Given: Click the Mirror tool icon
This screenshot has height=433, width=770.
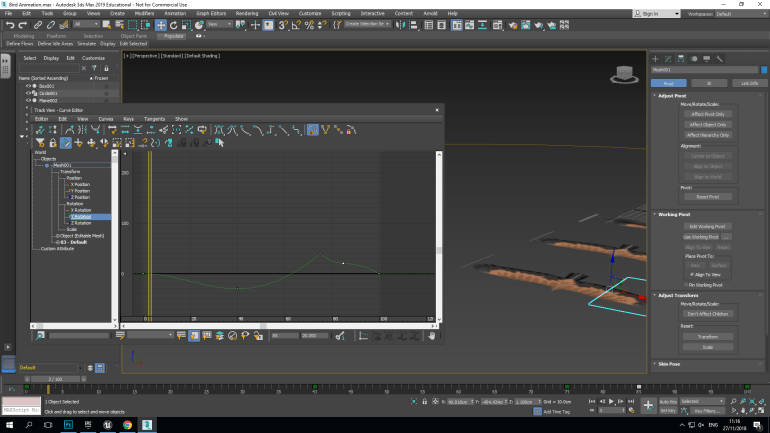Looking at the screenshot, I should coord(400,25).
